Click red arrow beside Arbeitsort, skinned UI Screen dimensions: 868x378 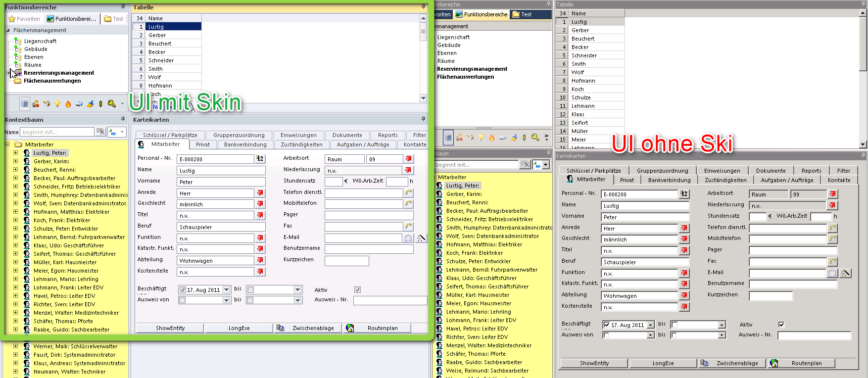[409, 159]
